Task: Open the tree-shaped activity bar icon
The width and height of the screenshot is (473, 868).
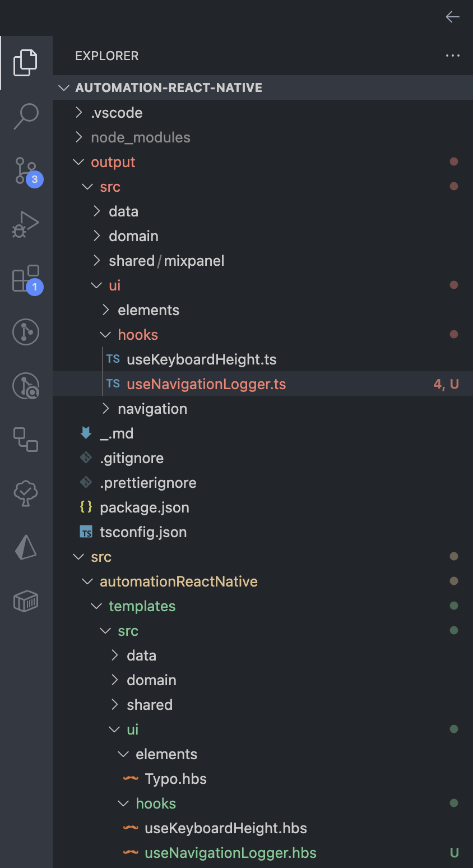Action: tap(26, 493)
